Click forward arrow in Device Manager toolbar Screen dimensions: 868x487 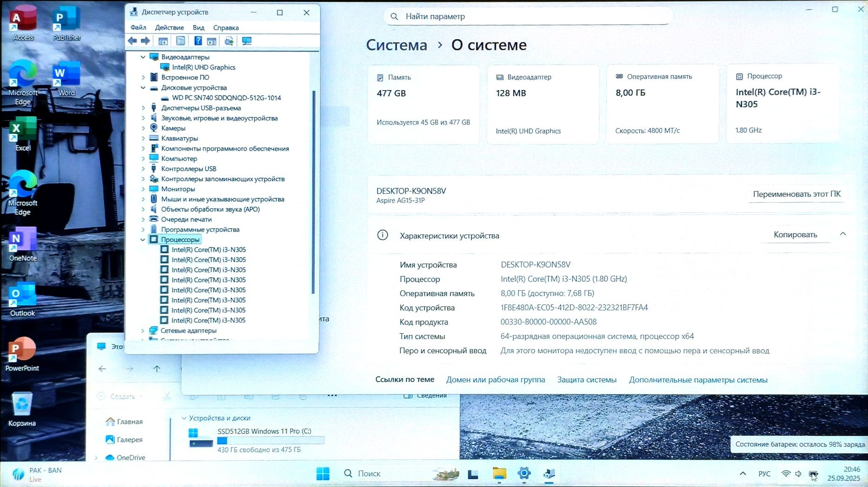145,41
